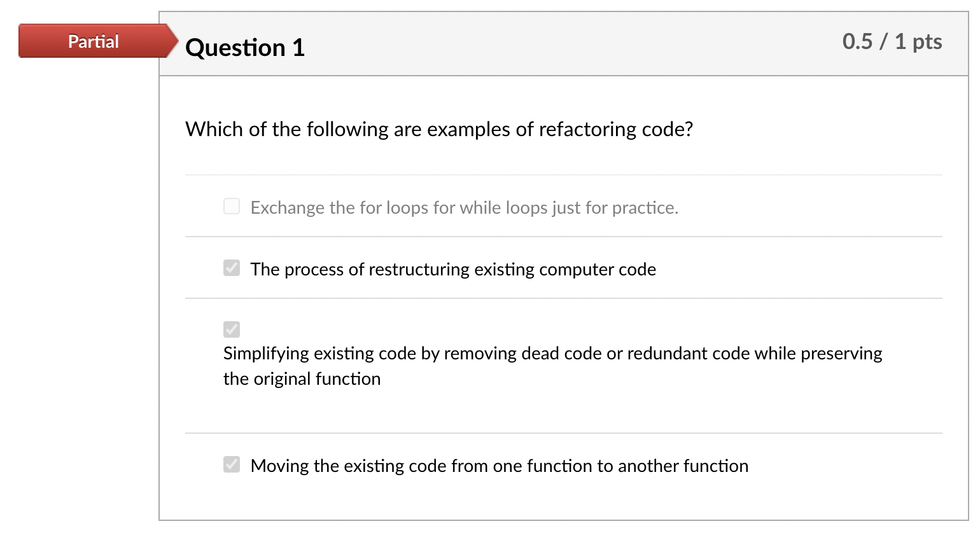980x533 pixels.
Task: Click the 0.5 / 1 pts score
Action: click(x=892, y=41)
